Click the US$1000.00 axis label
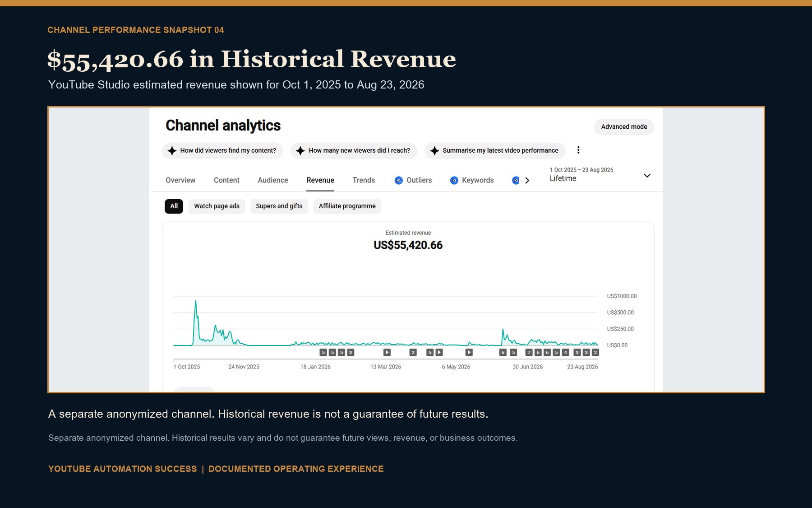 tap(622, 296)
